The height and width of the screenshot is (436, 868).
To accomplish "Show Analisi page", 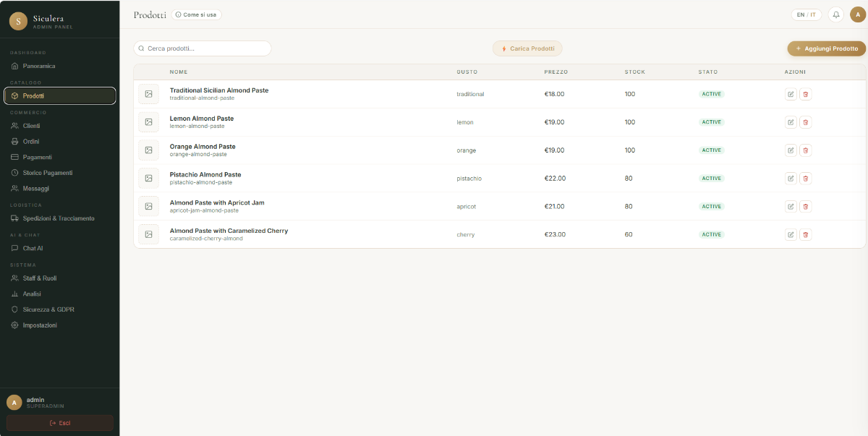I will coord(60,294).
